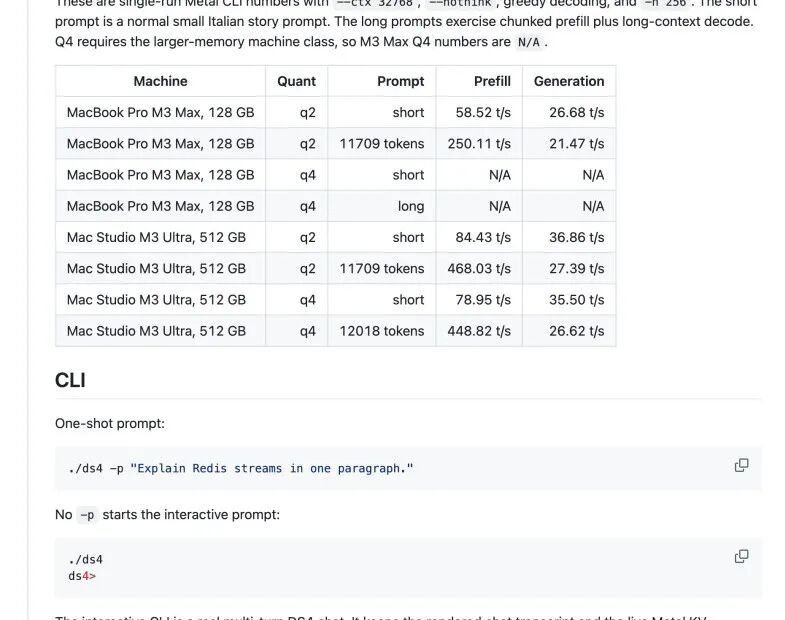
Task: Click the Explain Redis streams command text
Action: pos(241,468)
